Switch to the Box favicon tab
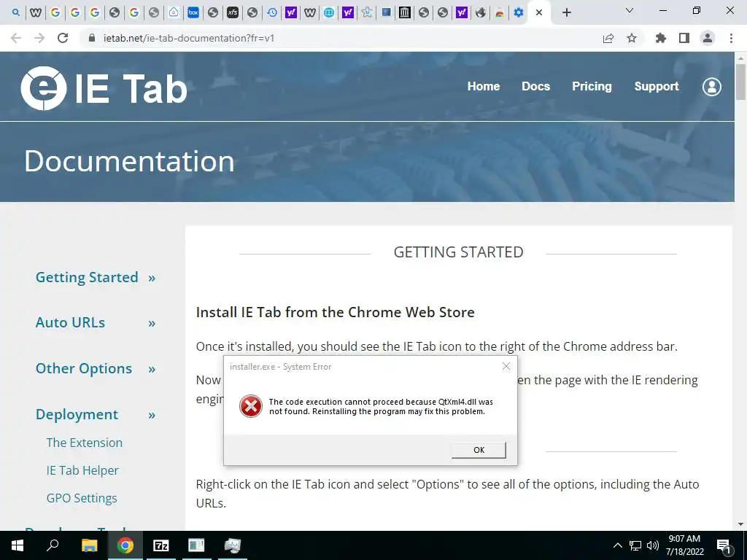Screen dimensions: 747x560 click(x=193, y=12)
